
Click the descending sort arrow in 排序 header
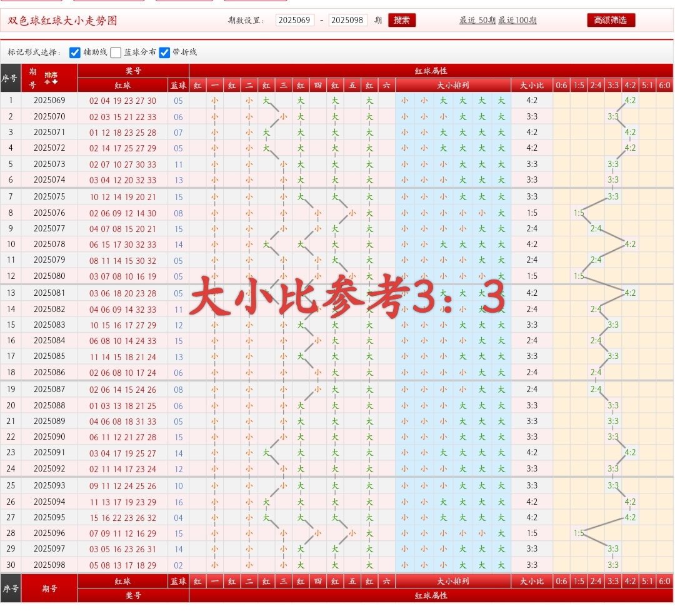coord(54,82)
